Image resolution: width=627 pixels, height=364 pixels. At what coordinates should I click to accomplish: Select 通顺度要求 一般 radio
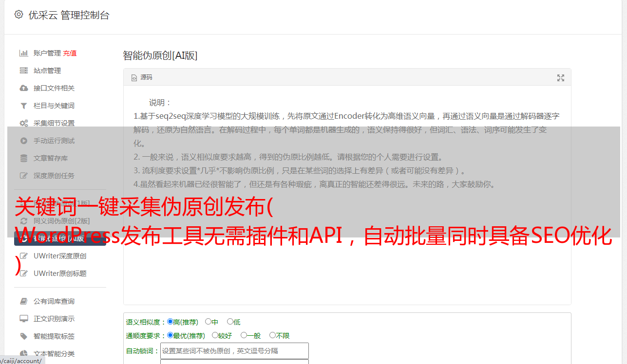click(x=244, y=335)
